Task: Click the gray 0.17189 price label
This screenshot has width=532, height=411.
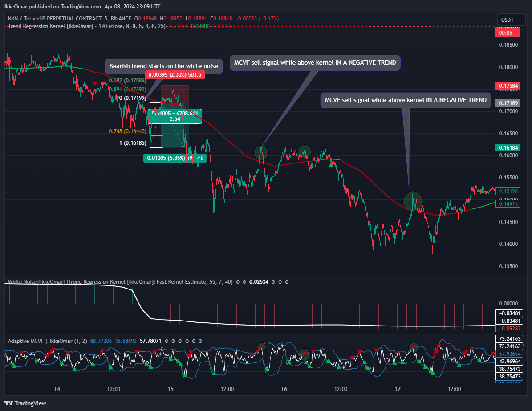Action: pyautogui.click(x=508, y=103)
